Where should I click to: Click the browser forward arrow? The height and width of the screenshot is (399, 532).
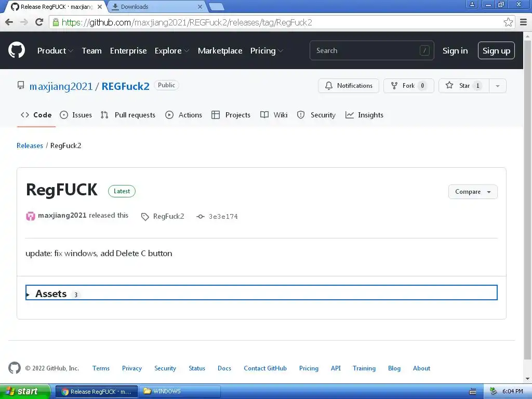pyautogui.click(x=24, y=22)
